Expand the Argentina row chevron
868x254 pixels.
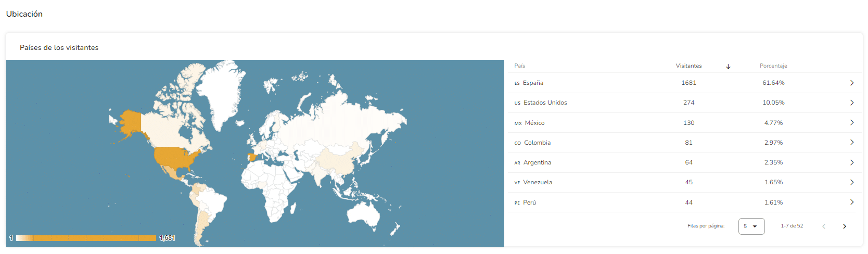click(x=852, y=162)
